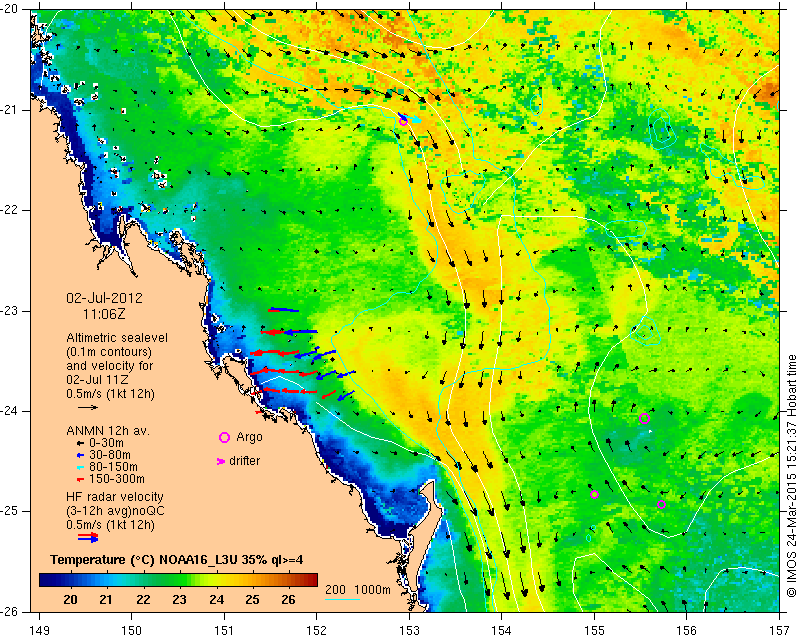
Task: Click the red and blue HF radar scale arrows
Action: click(x=88, y=537)
